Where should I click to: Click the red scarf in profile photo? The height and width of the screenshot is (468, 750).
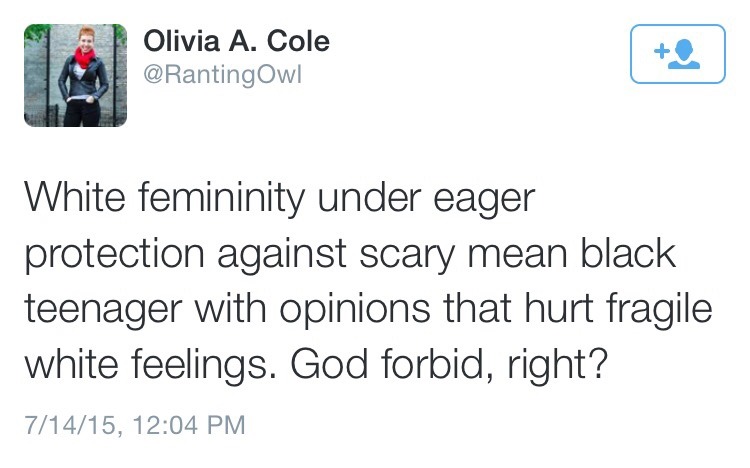[x=82, y=57]
